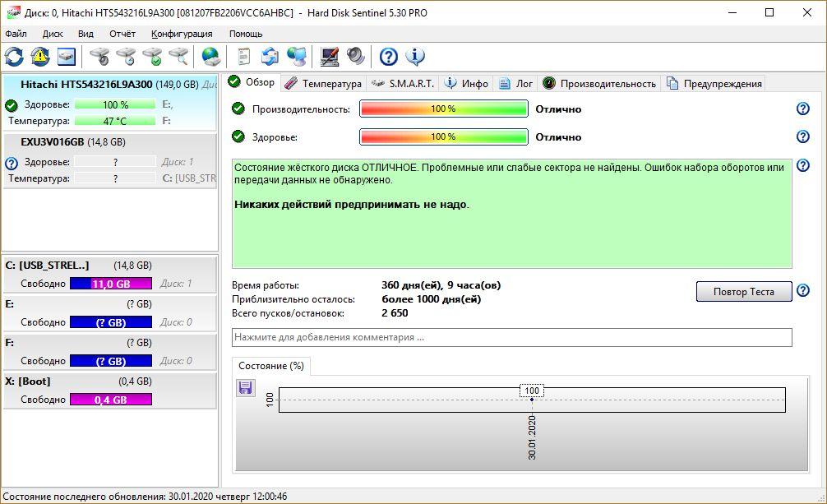This screenshot has height=504, width=827.
Task: Click the graph date label 30.01.2020
Action: tap(532, 437)
